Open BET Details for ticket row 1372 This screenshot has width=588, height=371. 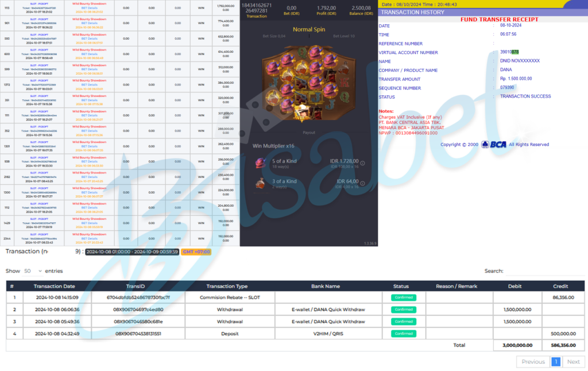(x=89, y=85)
